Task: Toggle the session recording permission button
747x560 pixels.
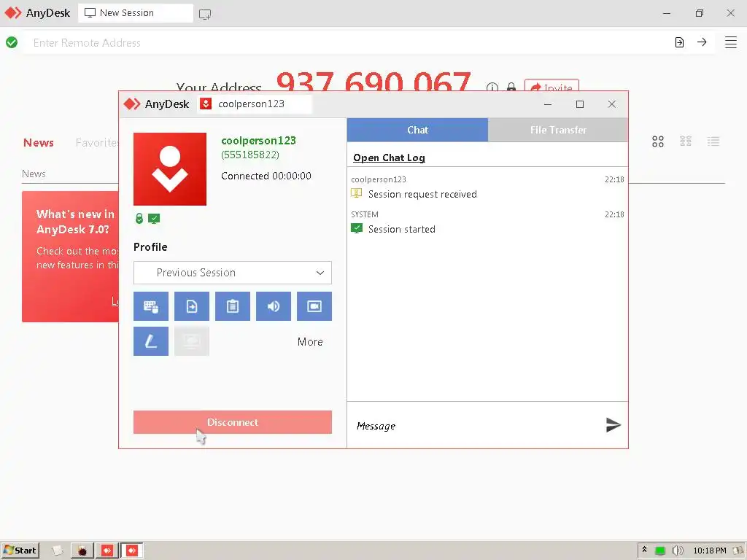Action: [314, 306]
